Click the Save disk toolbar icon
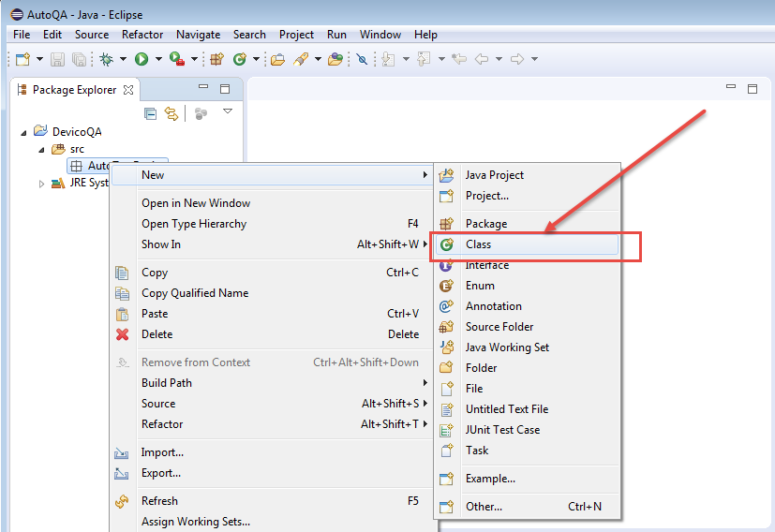Viewport: 775px width, 532px height. (x=57, y=59)
